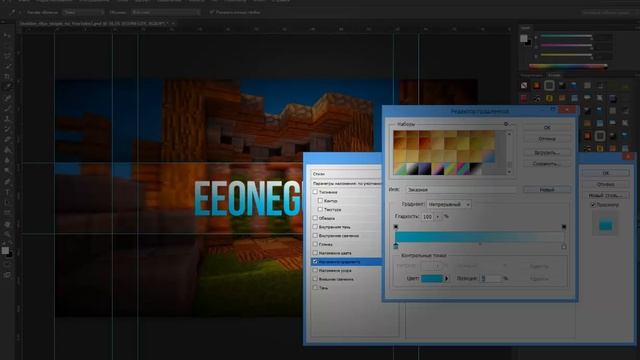Click the Новый gradient button
The width and height of the screenshot is (640, 360).
[547, 189]
